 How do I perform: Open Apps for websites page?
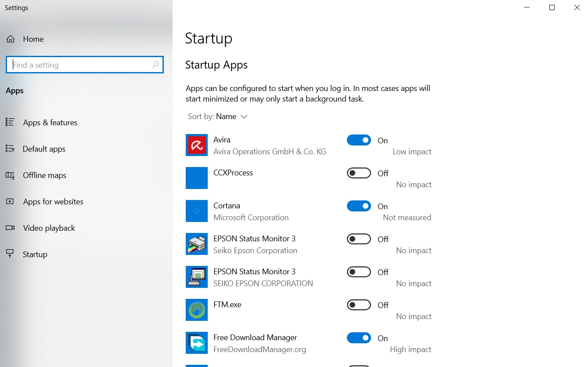pyautogui.click(x=53, y=202)
